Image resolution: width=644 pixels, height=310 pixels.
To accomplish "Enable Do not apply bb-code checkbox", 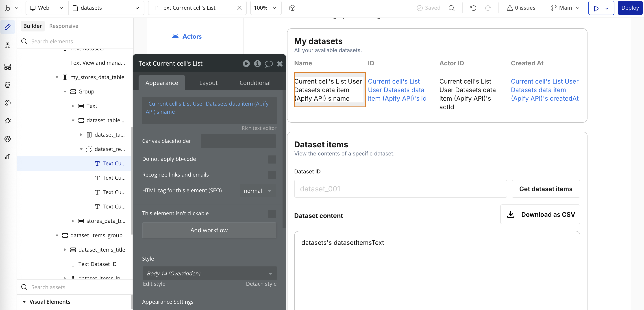I will [272, 159].
